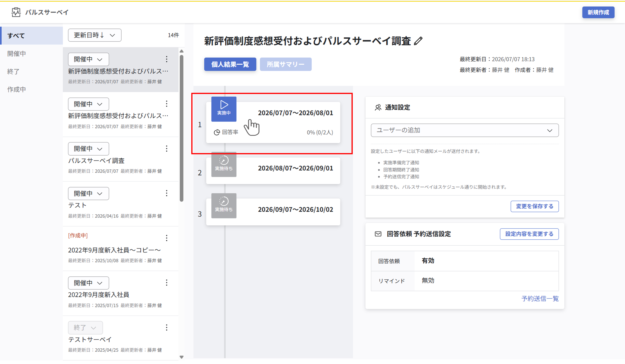Screen dimensions: 625x364
Task: Click 0% (0/2人) response rate text
Action: click(x=320, y=133)
